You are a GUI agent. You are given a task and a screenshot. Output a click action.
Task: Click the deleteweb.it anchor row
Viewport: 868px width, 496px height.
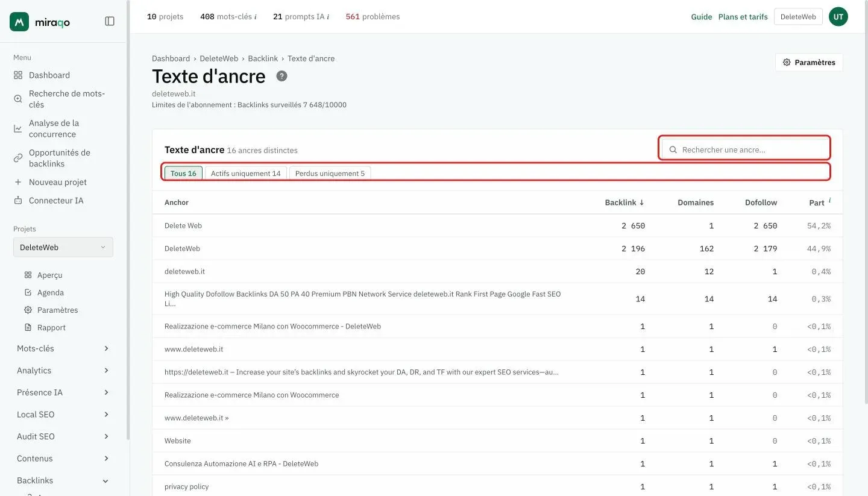click(497, 272)
